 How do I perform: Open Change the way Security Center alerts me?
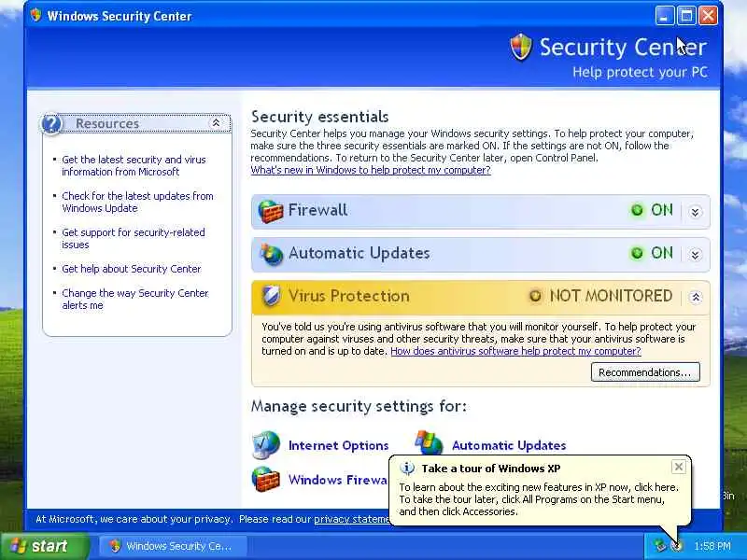[x=135, y=299]
